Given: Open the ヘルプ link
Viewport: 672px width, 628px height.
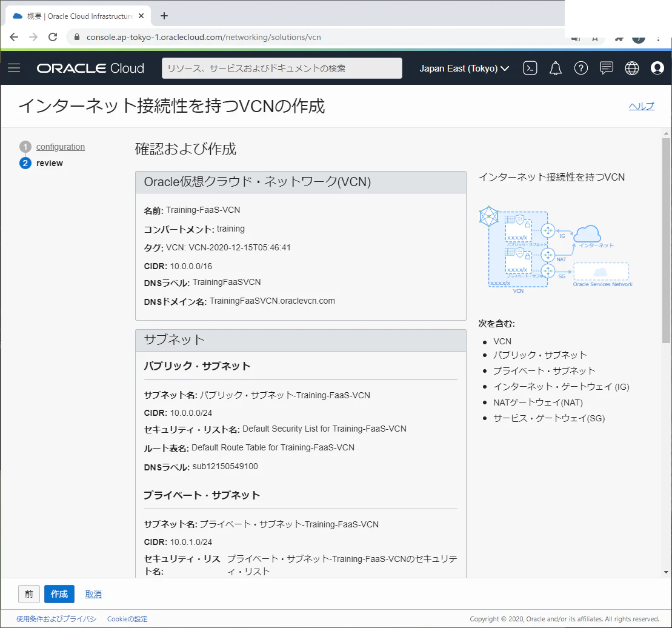Looking at the screenshot, I should click(641, 106).
